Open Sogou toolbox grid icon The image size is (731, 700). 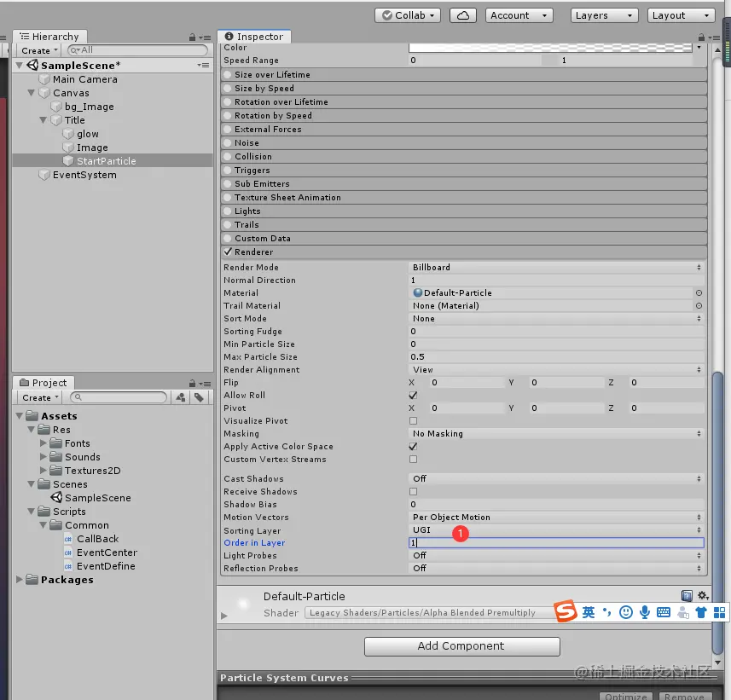(x=719, y=612)
